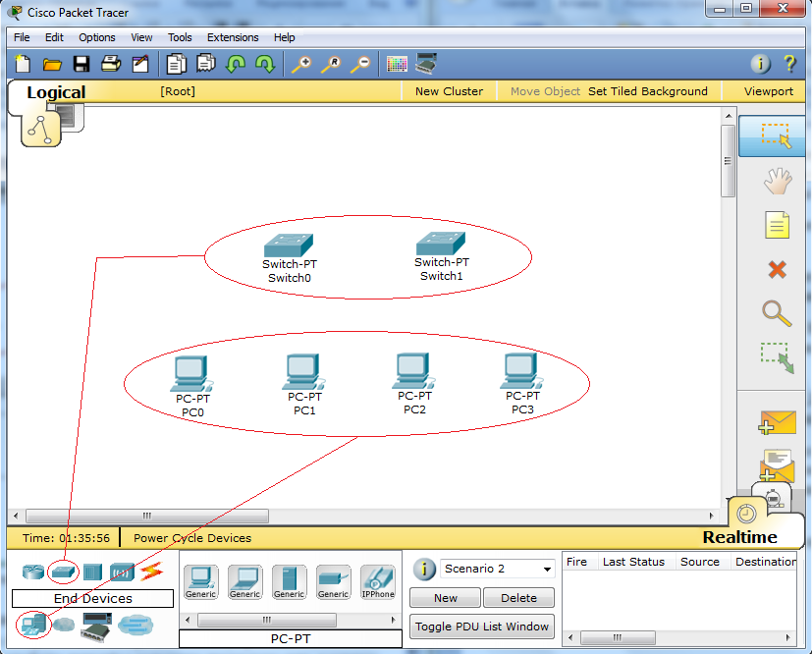The image size is (812, 654).
Task: Select the Place Note tool
Action: pos(777,225)
